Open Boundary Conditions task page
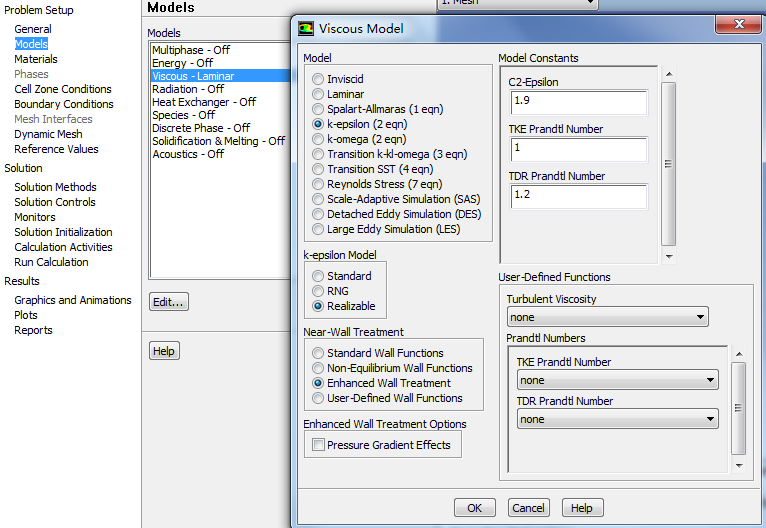Viewport: 766px width, 528px height. tap(64, 104)
